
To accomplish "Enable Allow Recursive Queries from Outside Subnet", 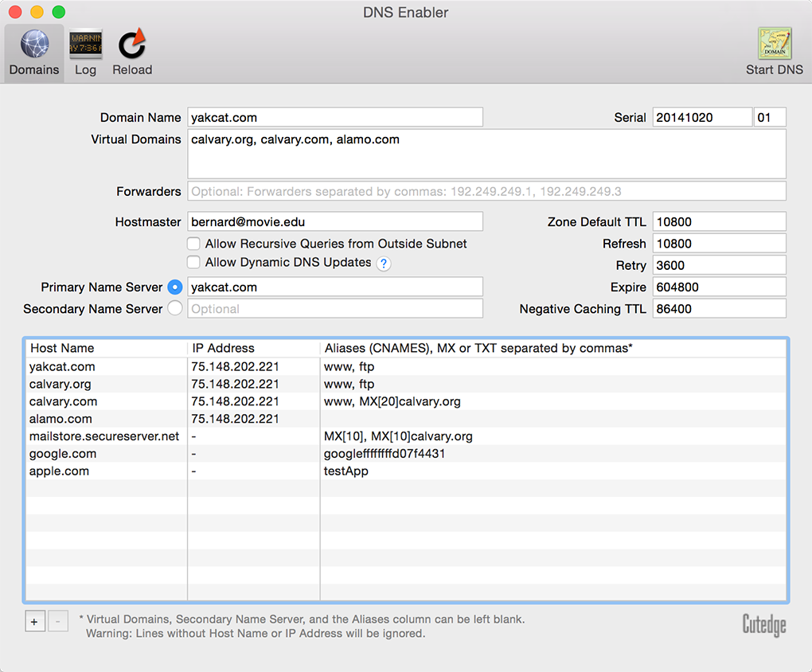I will click(x=193, y=244).
